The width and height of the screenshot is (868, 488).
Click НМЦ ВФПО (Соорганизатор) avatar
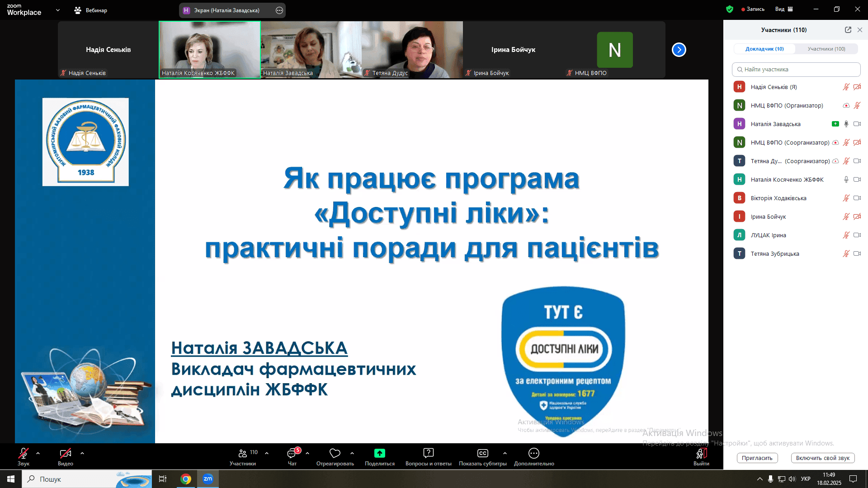tap(740, 142)
